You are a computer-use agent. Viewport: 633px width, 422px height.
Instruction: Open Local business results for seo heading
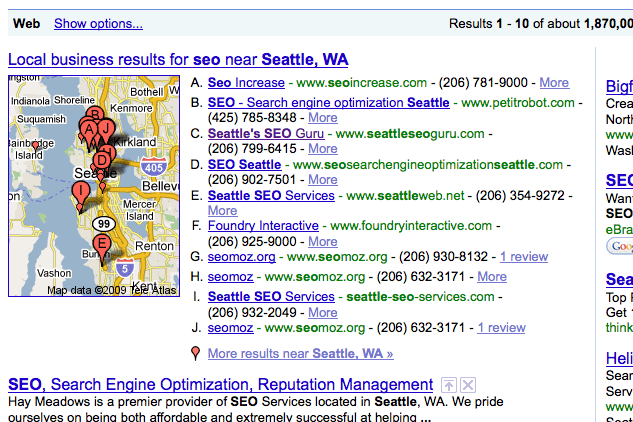[x=178, y=60]
